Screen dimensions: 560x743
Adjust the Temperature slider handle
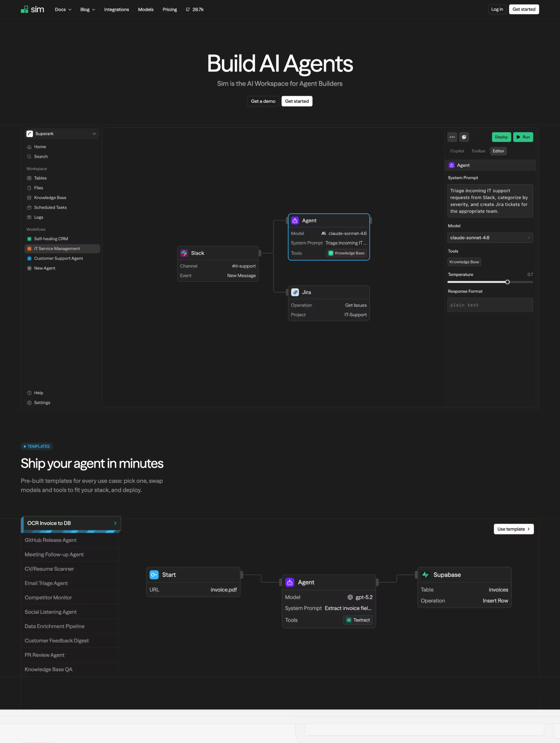(x=507, y=282)
